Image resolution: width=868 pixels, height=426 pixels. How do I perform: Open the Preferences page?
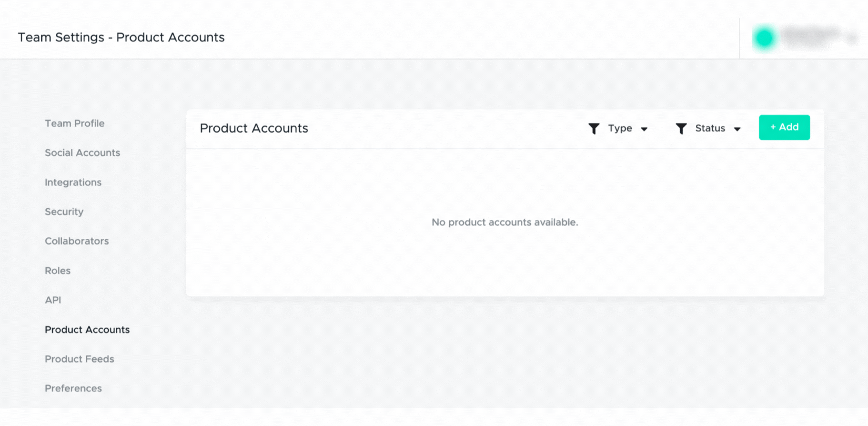[x=73, y=388]
